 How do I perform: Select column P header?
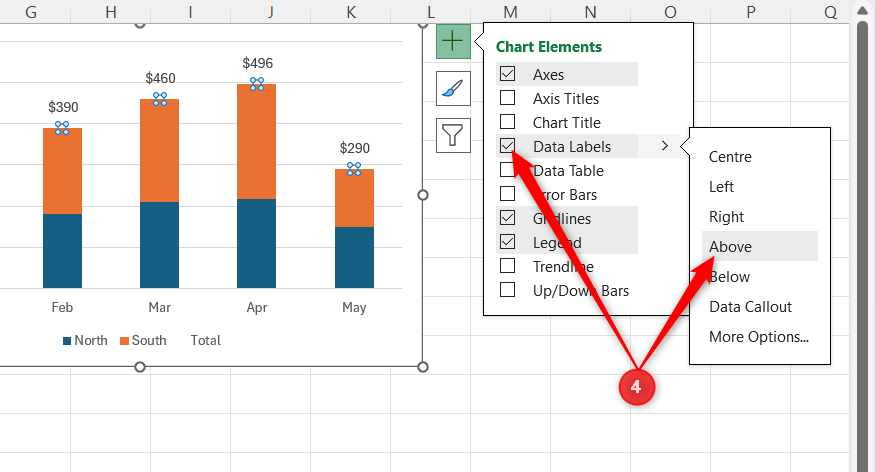[751, 12]
